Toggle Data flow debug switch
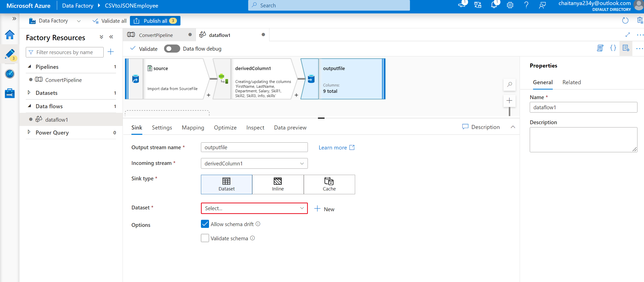Image resolution: width=644 pixels, height=282 pixels. pos(172,49)
